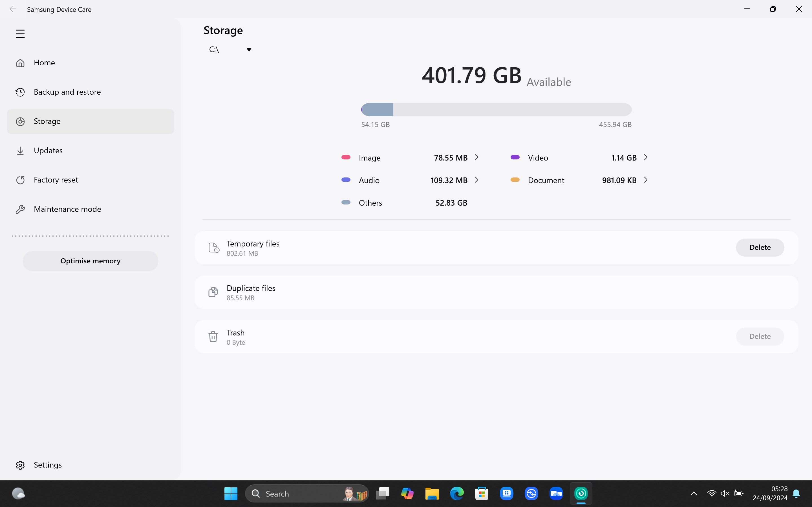Open Settings via gear icon
Viewport: 812px width, 507px height.
(x=20, y=465)
